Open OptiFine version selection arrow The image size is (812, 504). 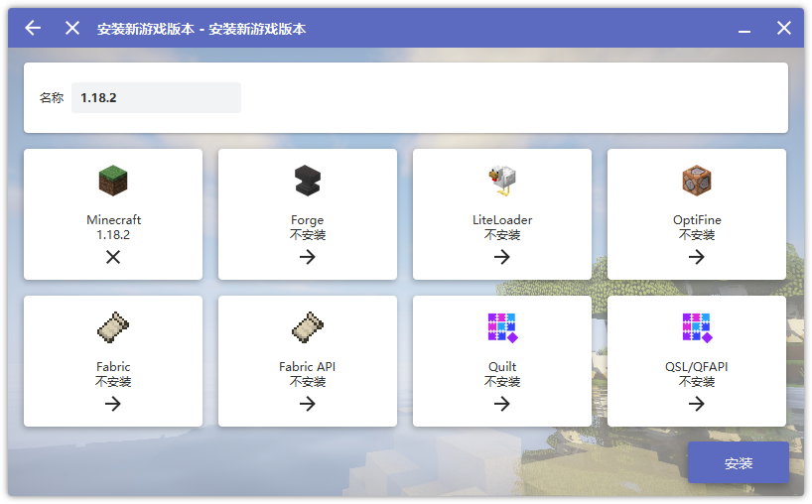click(x=697, y=257)
